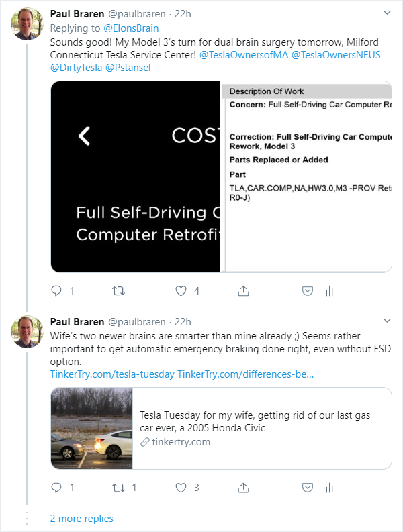Like the second tweet with 3 likes
This screenshot has height=532, width=403.
[x=181, y=488]
